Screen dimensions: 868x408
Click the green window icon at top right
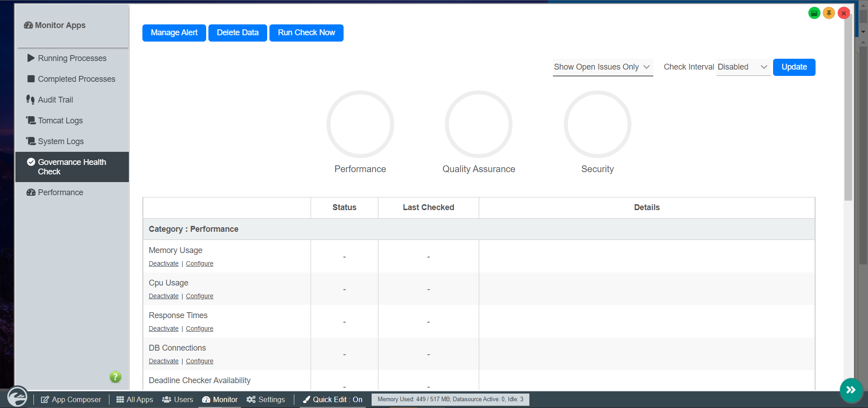(814, 13)
